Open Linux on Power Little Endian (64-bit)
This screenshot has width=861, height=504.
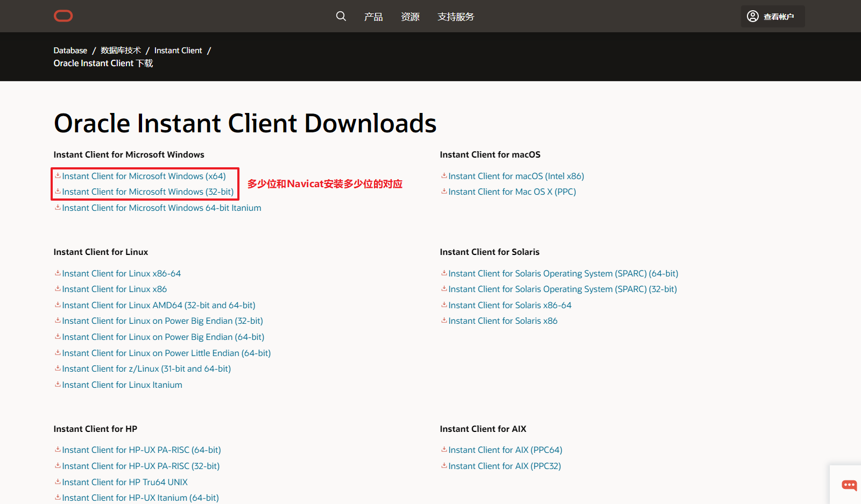pyautogui.click(x=166, y=353)
